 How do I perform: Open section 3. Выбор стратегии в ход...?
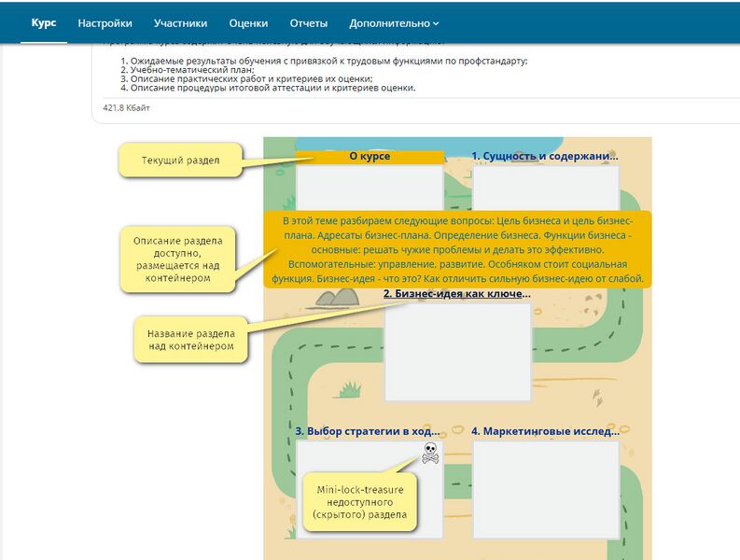click(368, 431)
